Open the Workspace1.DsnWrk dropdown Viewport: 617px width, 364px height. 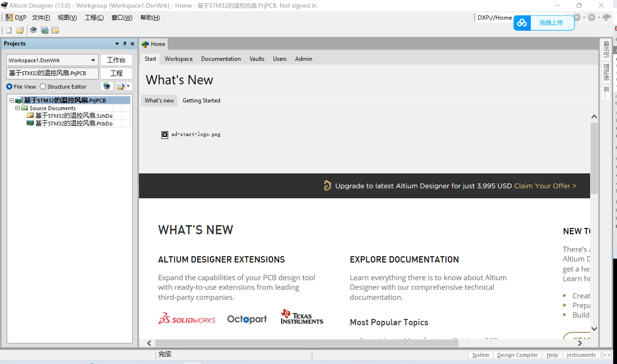93,60
